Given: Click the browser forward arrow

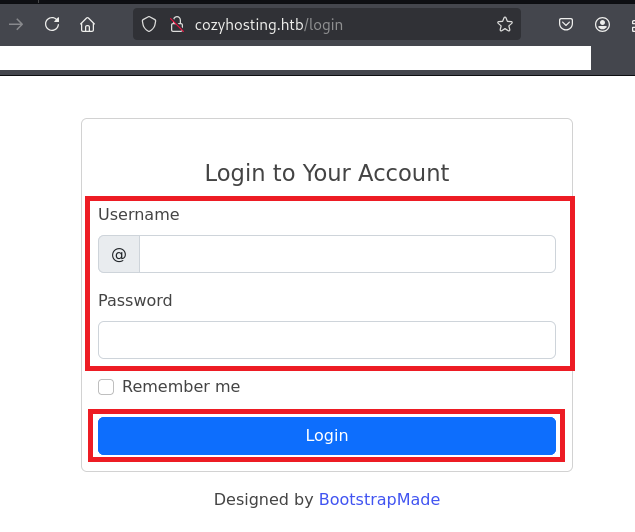Looking at the screenshot, I should pos(16,24).
